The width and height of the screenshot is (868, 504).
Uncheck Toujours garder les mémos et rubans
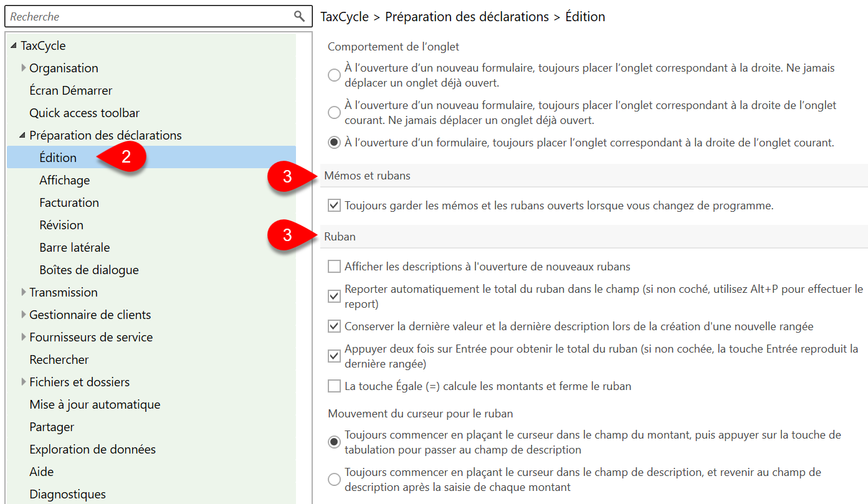(334, 205)
